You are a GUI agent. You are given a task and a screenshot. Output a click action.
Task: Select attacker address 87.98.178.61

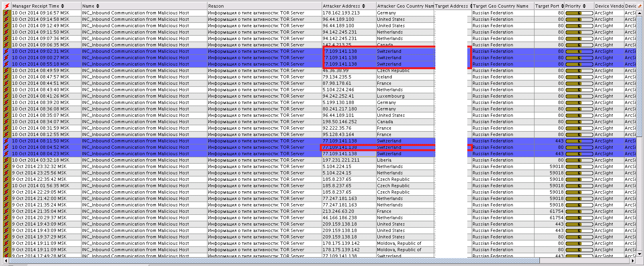(337, 83)
